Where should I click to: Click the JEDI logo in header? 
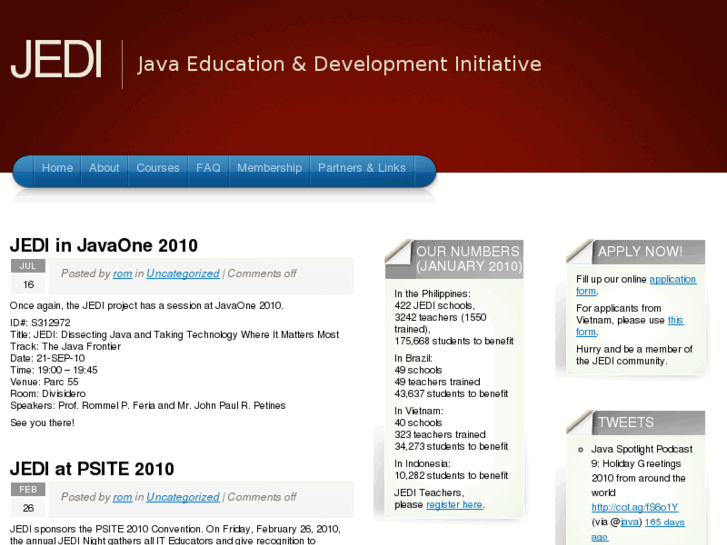[56, 59]
